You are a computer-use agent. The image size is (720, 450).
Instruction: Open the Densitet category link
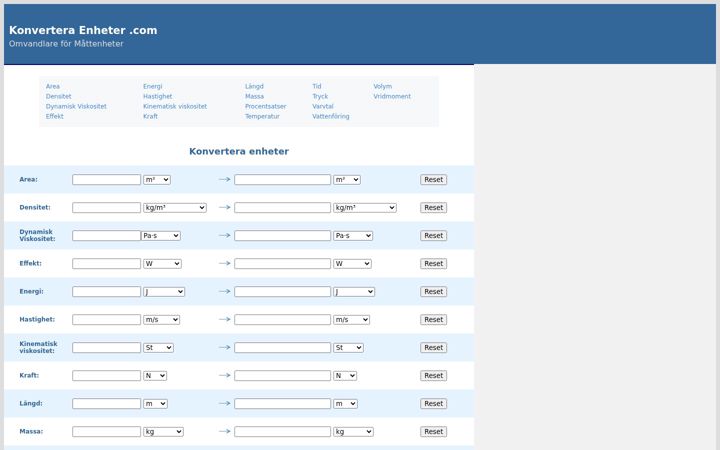pyautogui.click(x=58, y=96)
